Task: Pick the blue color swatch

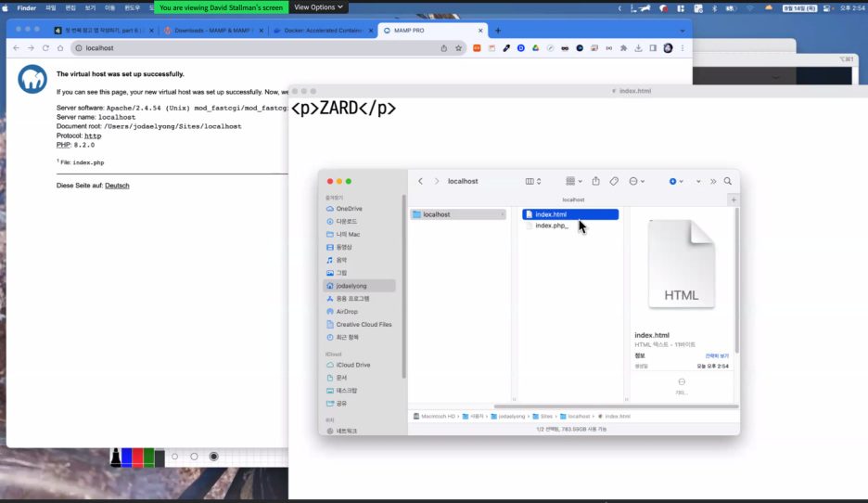Action: 127,458
